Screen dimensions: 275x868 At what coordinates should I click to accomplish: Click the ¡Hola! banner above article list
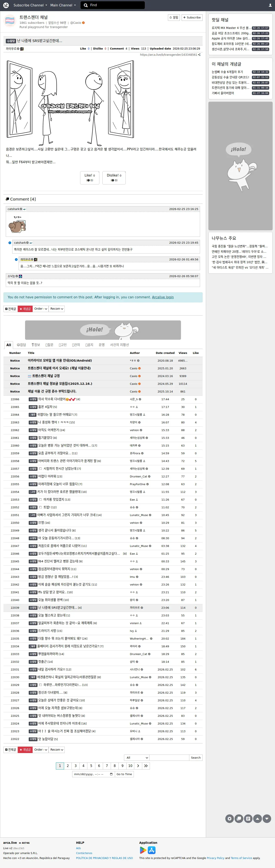[103, 330]
